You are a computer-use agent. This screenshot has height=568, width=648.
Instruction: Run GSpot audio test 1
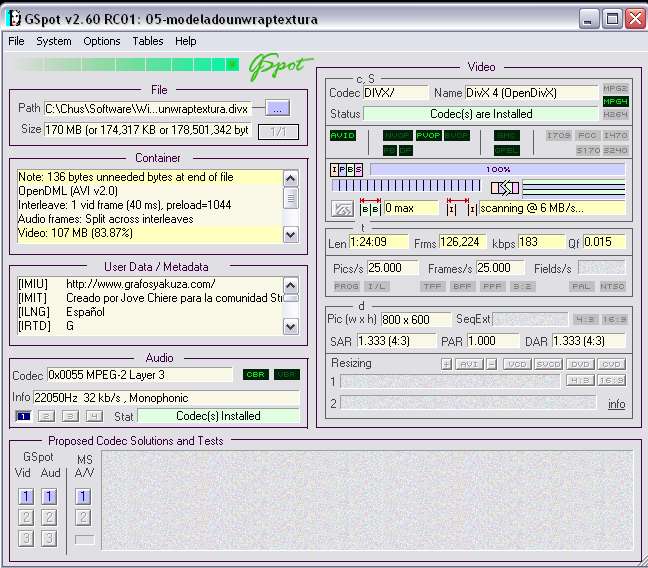point(49,496)
